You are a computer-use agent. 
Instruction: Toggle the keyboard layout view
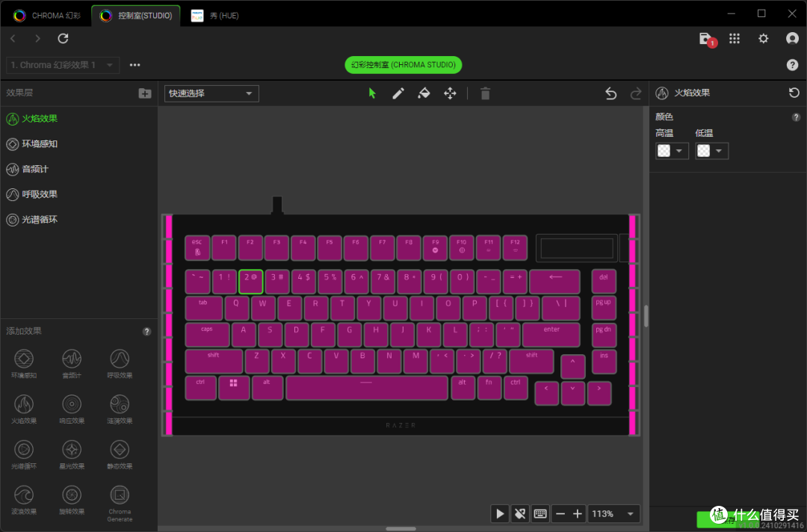click(540, 513)
